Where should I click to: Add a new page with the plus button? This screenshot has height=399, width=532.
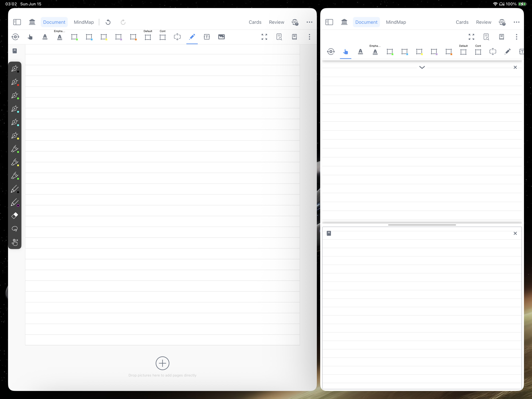(162, 363)
